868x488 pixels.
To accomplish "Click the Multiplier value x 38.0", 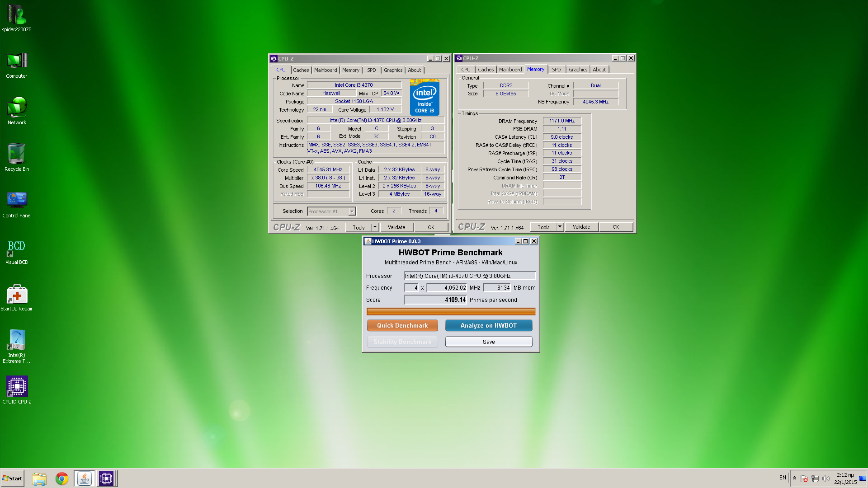I will [328, 178].
